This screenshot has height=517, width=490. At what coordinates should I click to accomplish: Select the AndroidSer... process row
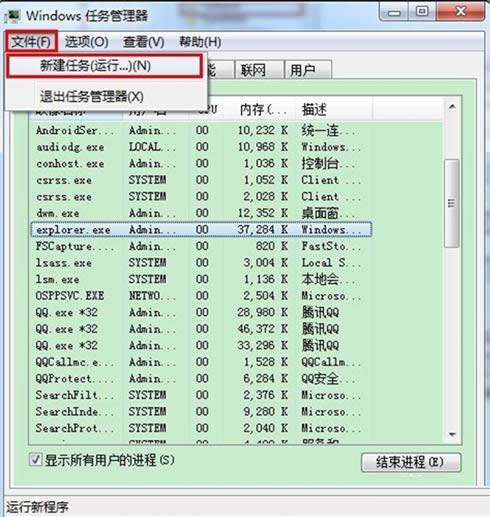tap(201, 130)
